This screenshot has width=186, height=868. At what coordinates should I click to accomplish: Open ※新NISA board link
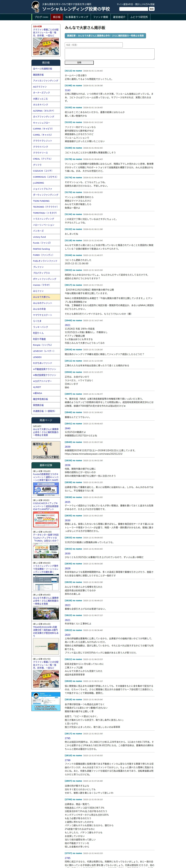tap(46, 393)
